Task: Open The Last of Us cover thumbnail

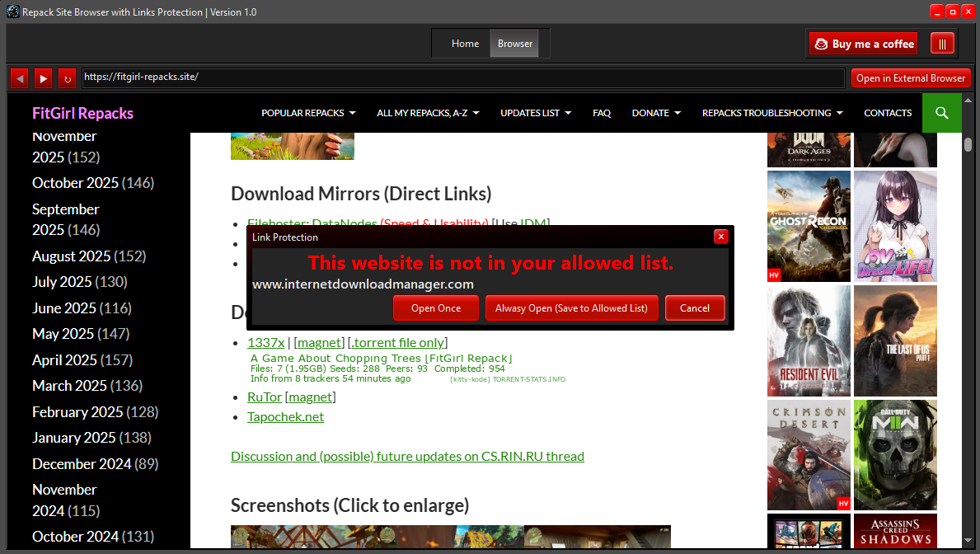Action: tap(895, 340)
